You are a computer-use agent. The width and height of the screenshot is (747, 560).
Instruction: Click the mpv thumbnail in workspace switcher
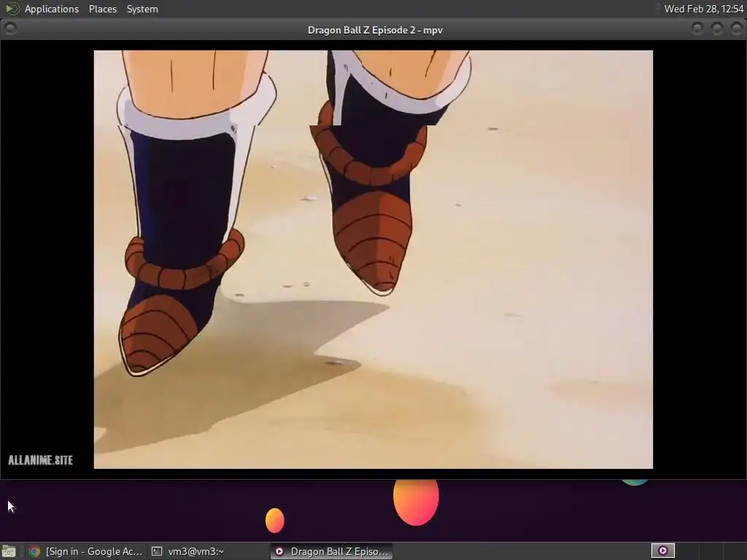[662, 551]
